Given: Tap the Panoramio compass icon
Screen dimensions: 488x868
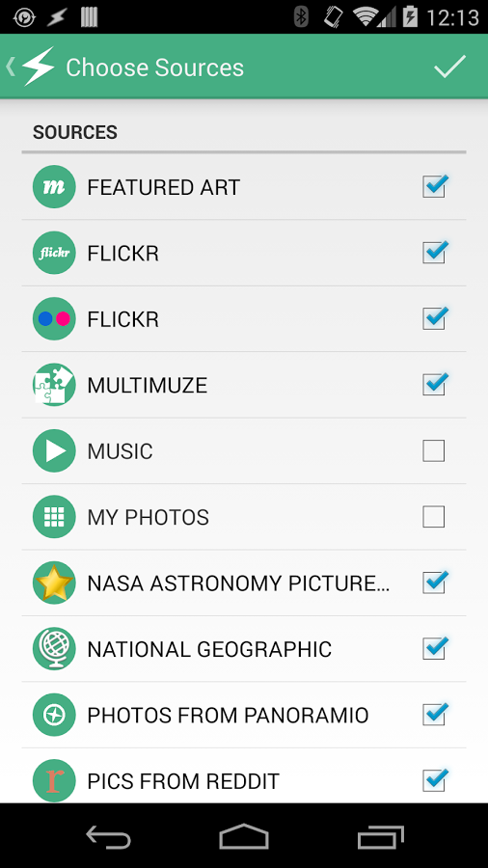Looking at the screenshot, I should point(54,715).
